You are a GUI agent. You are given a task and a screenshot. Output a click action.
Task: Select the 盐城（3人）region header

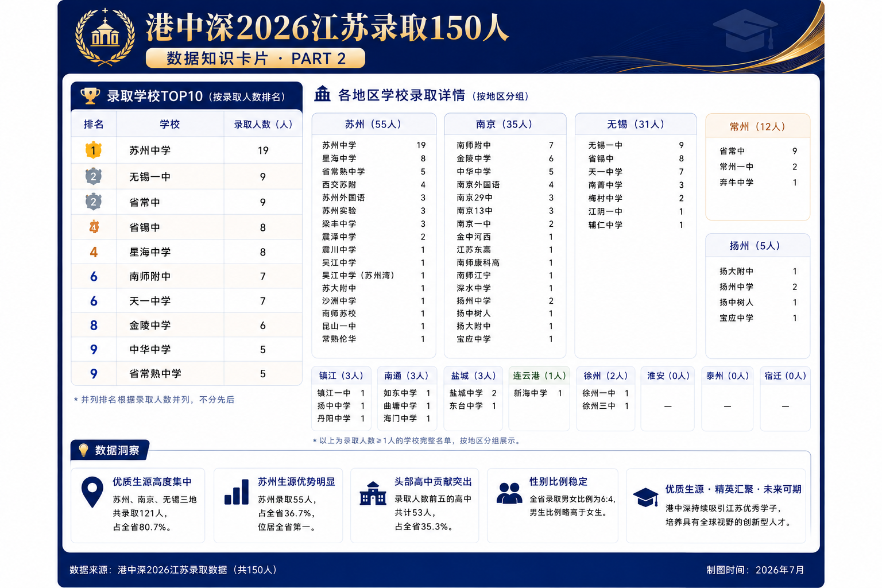474,376
